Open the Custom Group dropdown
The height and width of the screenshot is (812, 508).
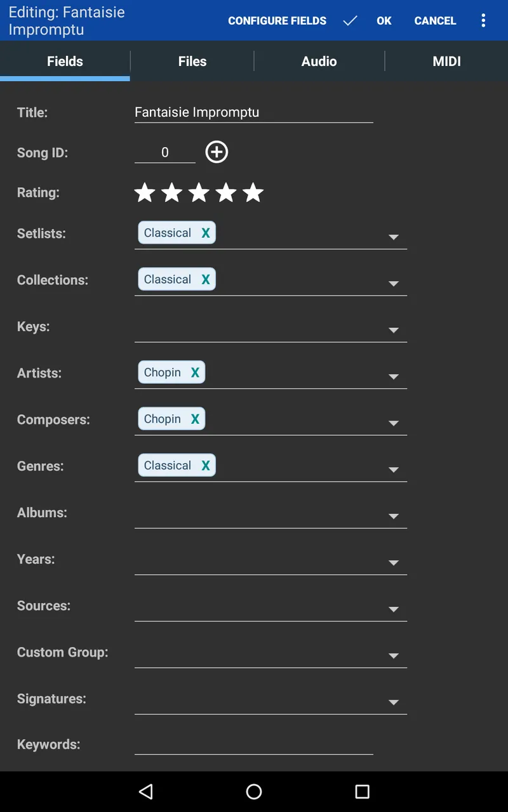[x=394, y=655]
